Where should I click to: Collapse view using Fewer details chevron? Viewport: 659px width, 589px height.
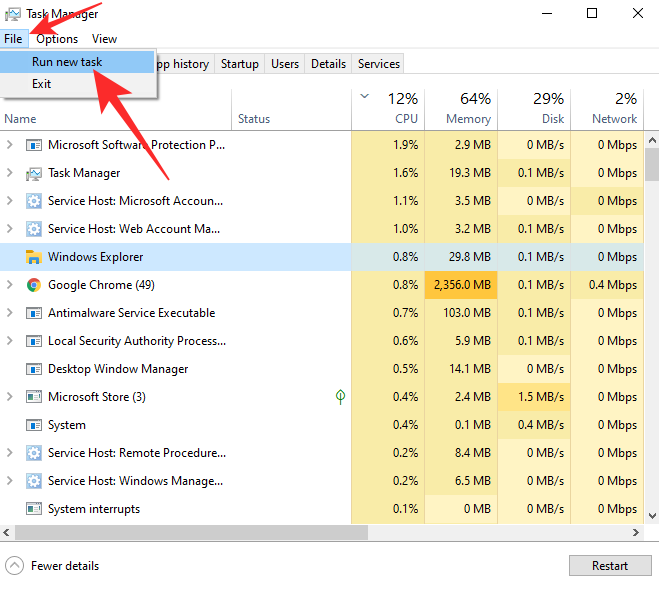coord(15,566)
